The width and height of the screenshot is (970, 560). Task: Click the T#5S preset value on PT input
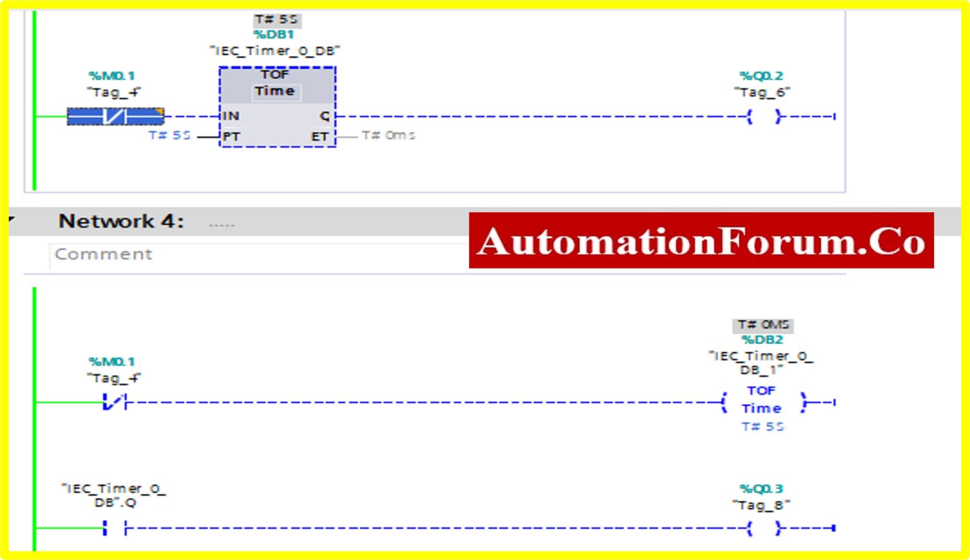click(x=169, y=134)
